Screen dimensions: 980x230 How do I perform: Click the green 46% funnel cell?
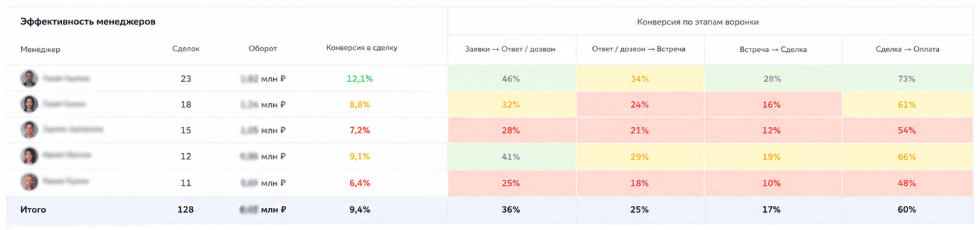512,78
